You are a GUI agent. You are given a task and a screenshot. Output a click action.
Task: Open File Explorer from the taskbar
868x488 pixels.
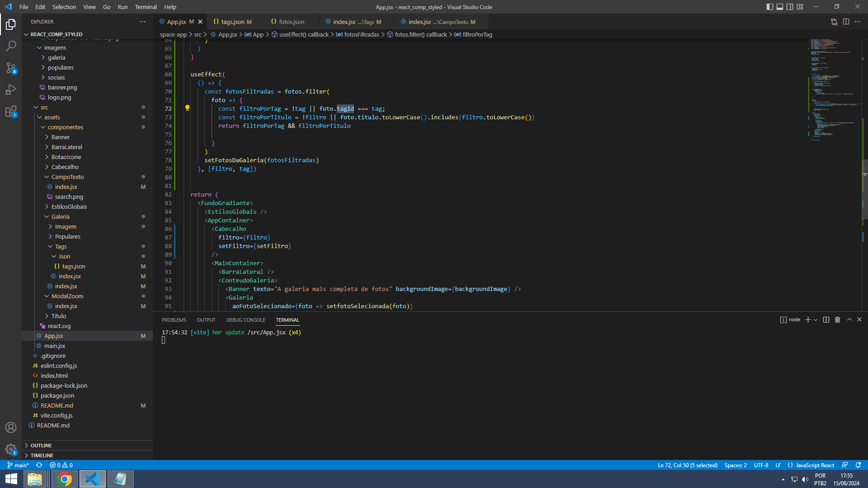click(x=35, y=479)
